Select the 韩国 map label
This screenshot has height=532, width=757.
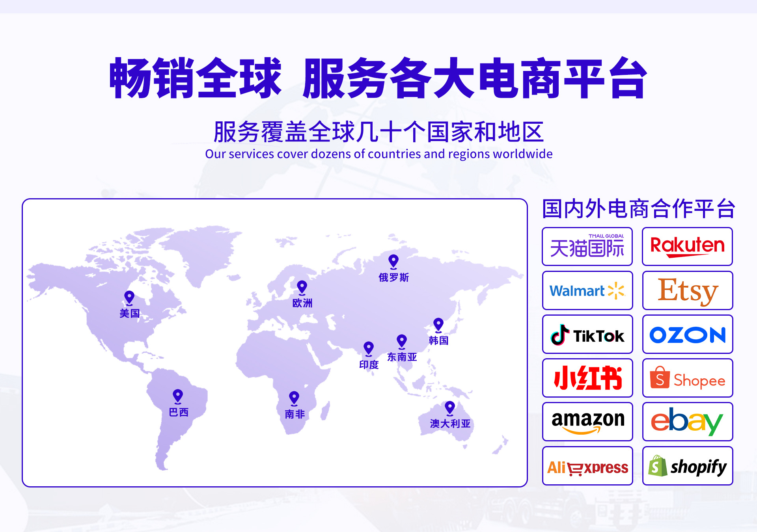[439, 340]
